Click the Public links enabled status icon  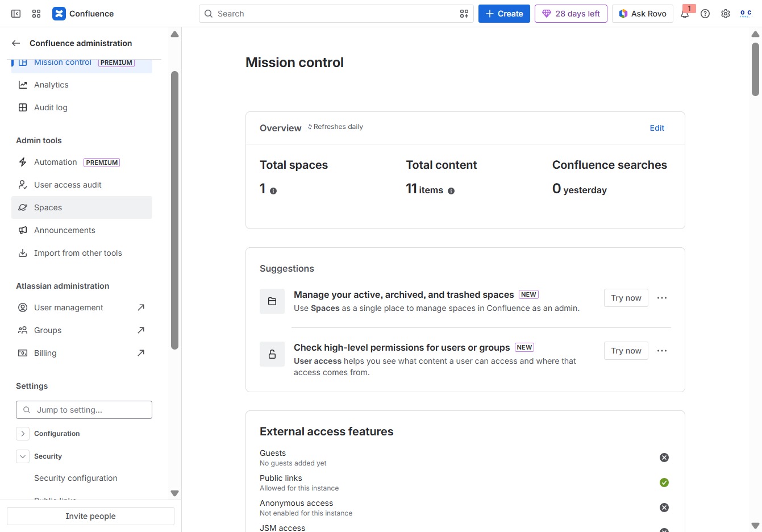tap(664, 483)
